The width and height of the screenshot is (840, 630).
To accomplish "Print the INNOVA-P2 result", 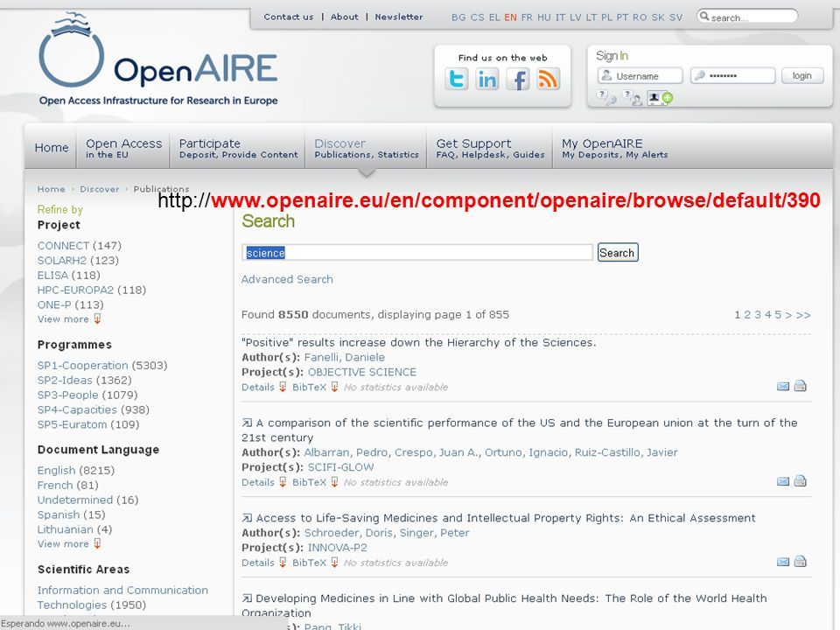I will point(801,562).
